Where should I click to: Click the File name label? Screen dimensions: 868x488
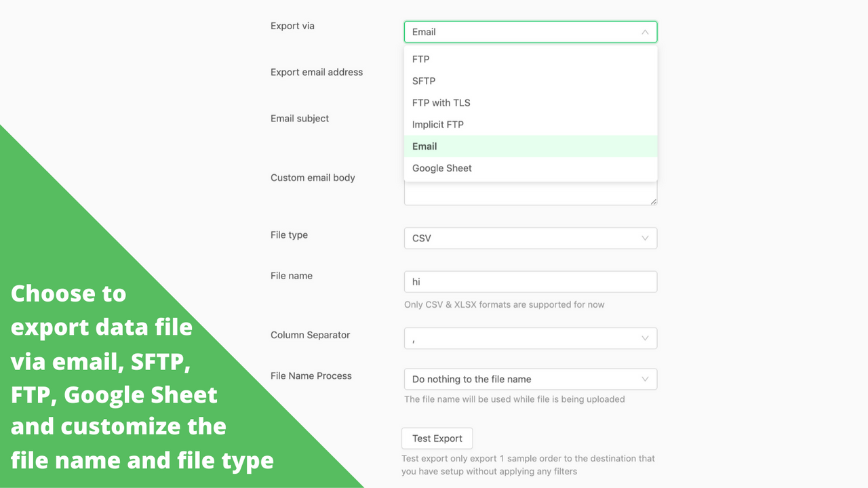(x=292, y=276)
